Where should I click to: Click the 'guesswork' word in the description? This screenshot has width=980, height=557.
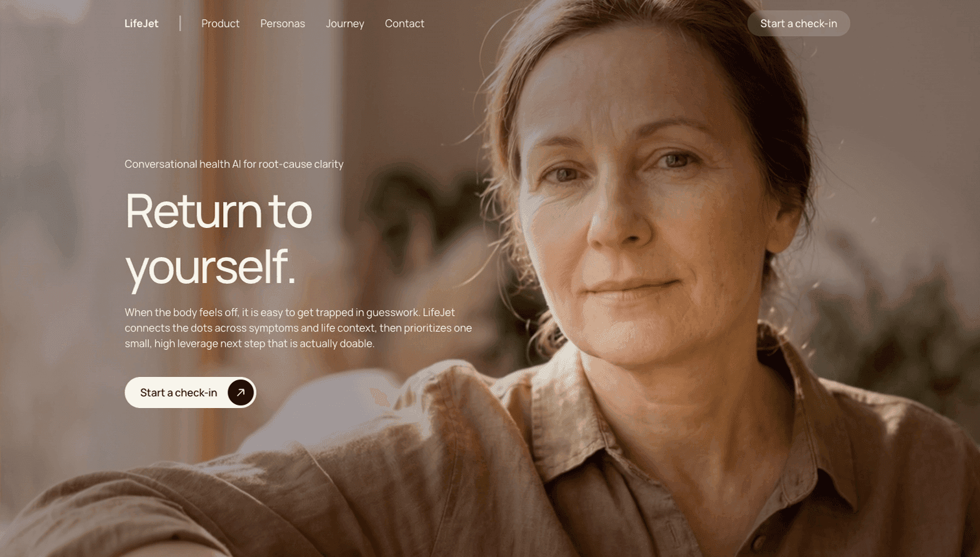393,312
